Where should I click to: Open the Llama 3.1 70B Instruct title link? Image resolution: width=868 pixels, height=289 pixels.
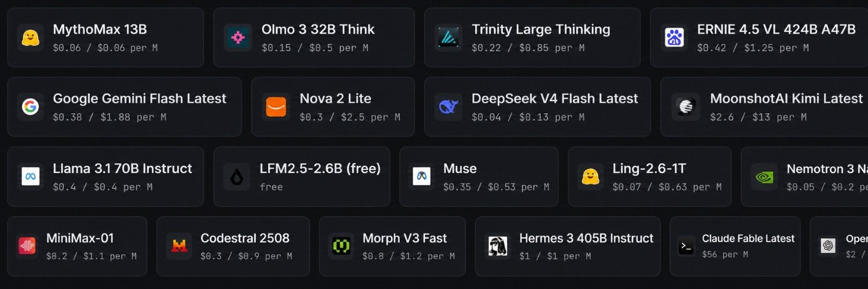(x=122, y=169)
